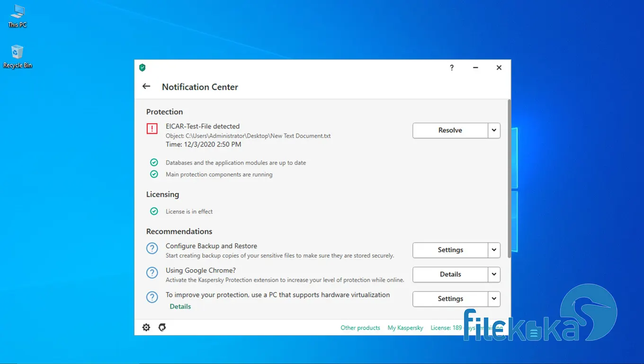Click the License days remaining link
Viewport: 644px width, 364px height.
[466, 328]
